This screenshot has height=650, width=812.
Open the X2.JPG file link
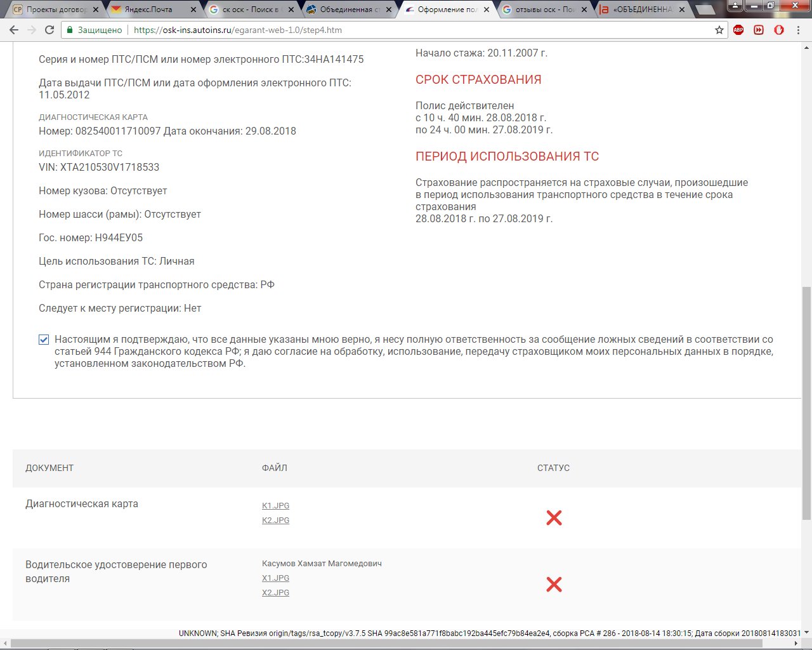click(275, 593)
